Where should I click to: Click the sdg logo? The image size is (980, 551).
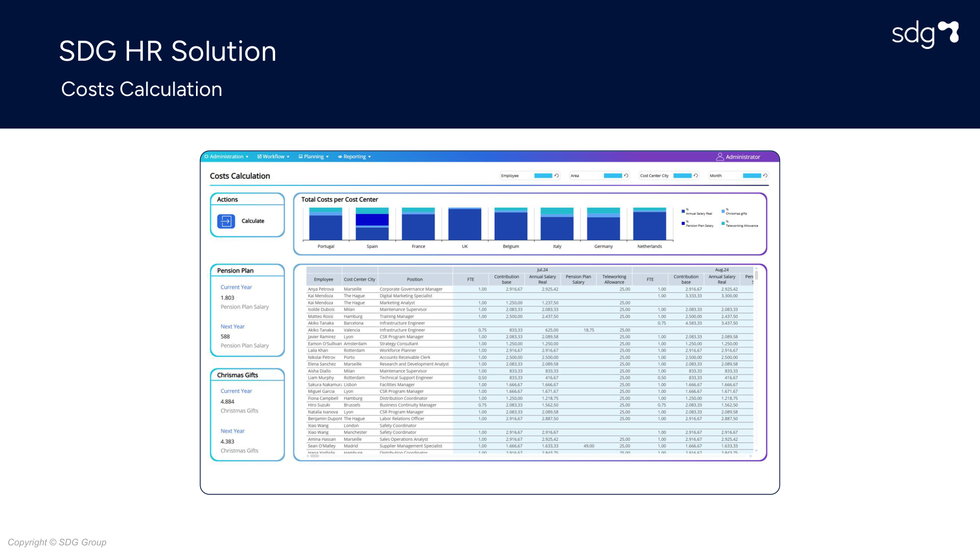(924, 34)
